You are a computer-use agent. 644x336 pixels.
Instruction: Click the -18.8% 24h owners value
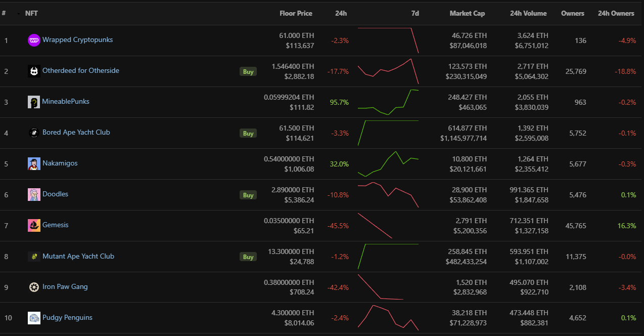pyautogui.click(x=625, y=71)
